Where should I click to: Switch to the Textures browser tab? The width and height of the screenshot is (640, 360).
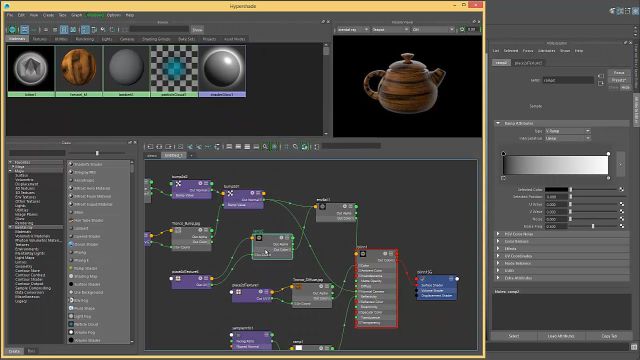click(40, 39)
